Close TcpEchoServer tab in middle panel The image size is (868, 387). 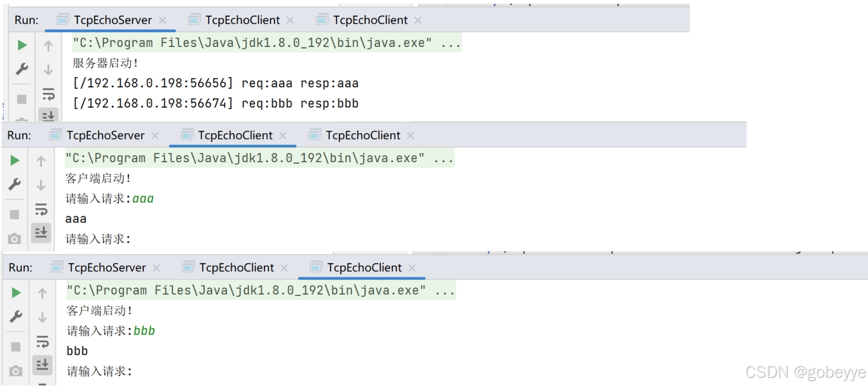click(155, 135)
